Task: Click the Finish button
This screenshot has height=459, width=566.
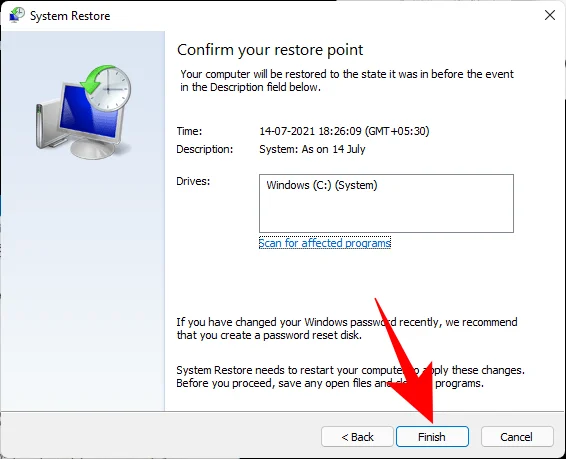Action: click(x=432, y=437)
